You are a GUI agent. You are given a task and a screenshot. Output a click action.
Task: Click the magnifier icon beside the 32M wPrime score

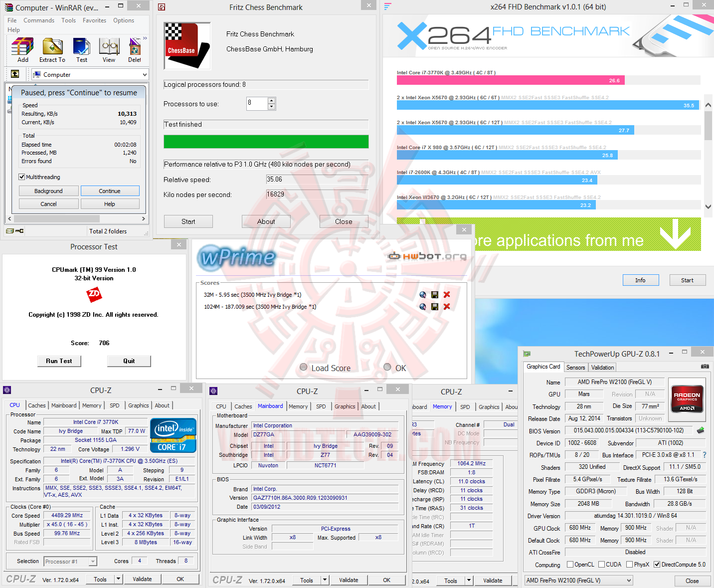click(422, 294)
